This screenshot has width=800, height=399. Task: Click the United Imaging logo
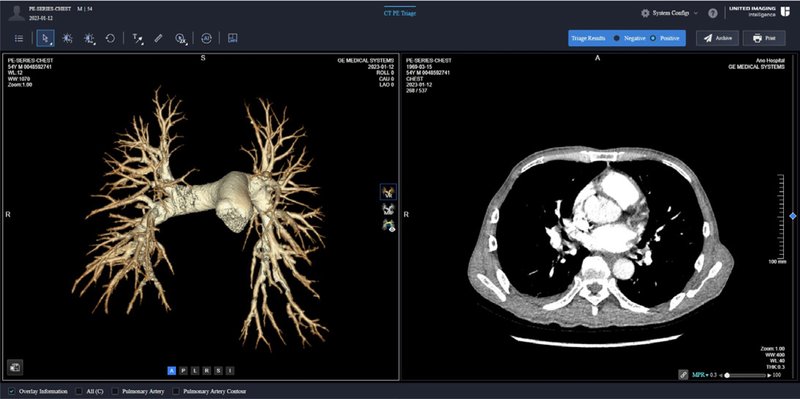click(760, 11)
